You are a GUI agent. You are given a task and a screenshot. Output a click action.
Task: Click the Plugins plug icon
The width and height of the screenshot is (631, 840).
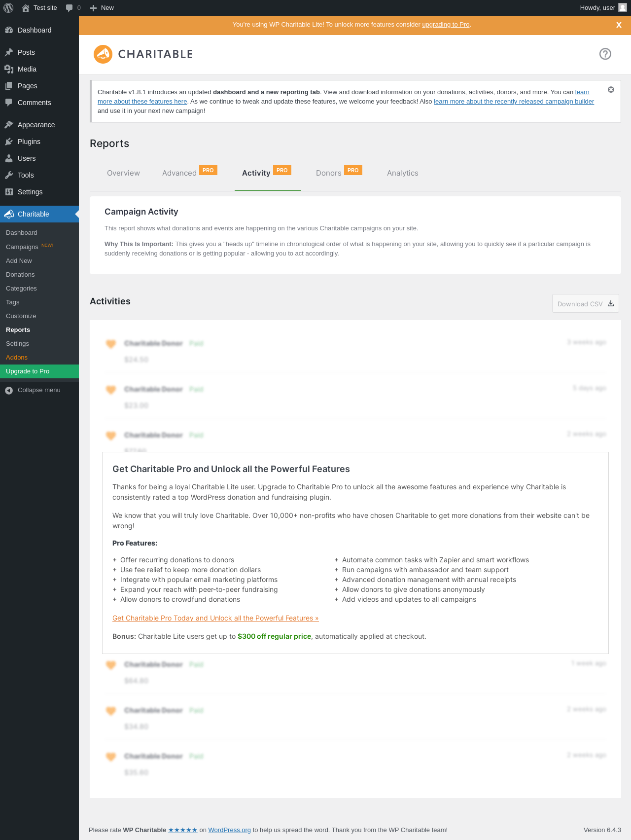click(x=9, y=142)
